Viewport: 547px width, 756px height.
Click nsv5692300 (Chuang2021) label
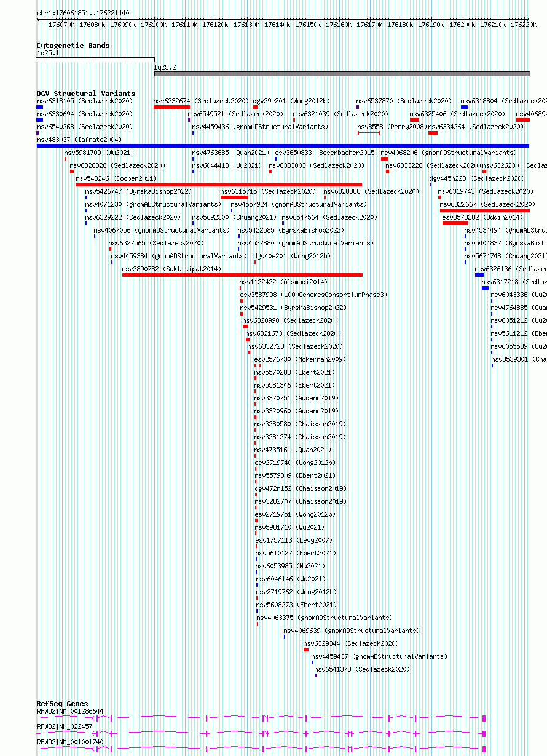[235, 217]
